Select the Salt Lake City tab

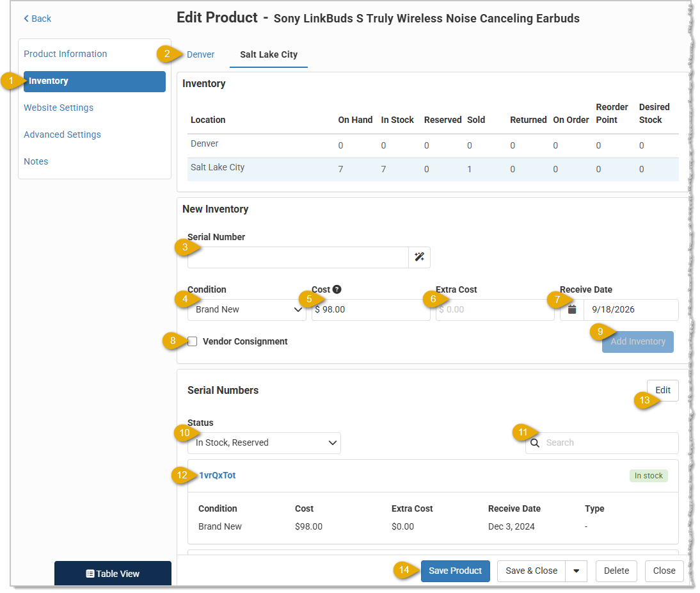270,55
